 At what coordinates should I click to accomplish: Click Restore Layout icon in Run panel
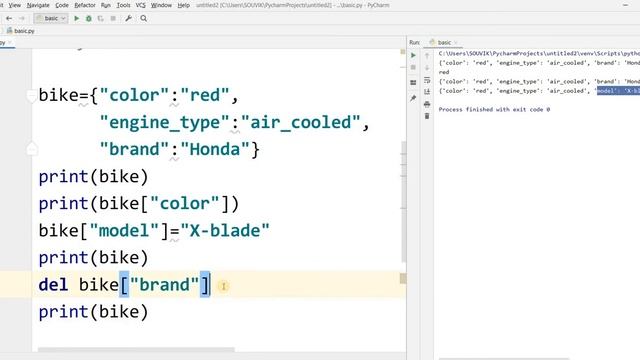[x=413, y=82]
